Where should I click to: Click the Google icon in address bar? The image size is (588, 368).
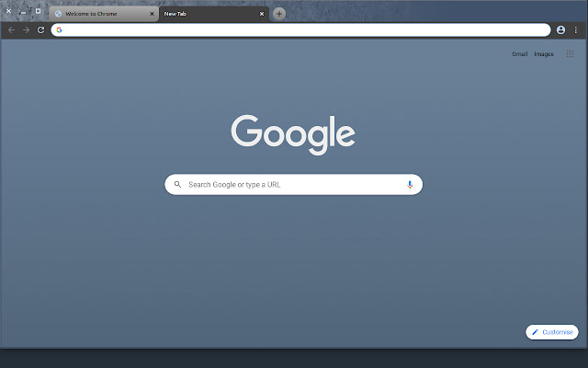59,30
